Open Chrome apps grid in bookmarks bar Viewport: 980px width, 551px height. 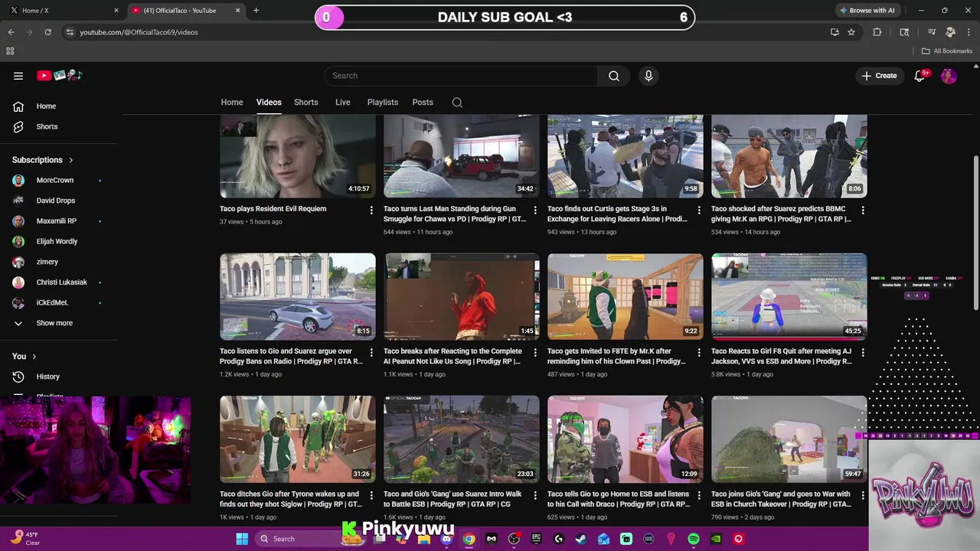pyautogui.click(x=10, y=51)
